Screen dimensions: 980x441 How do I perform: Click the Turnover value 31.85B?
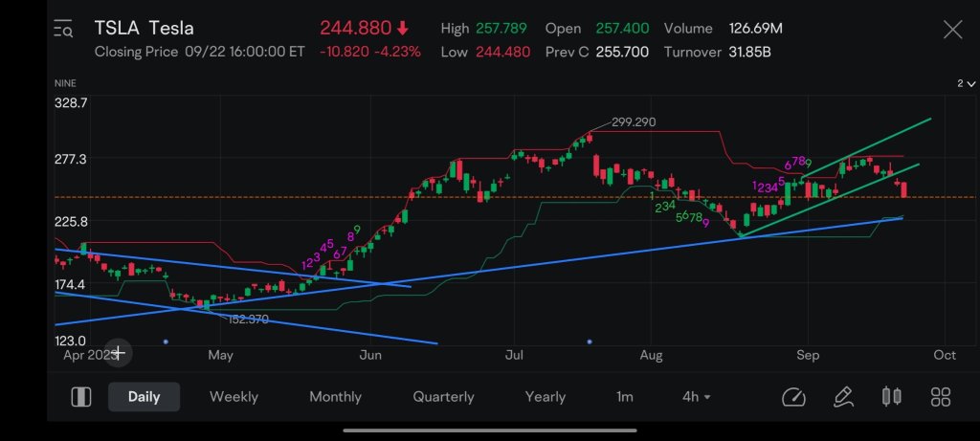click(x=749, y=52)
